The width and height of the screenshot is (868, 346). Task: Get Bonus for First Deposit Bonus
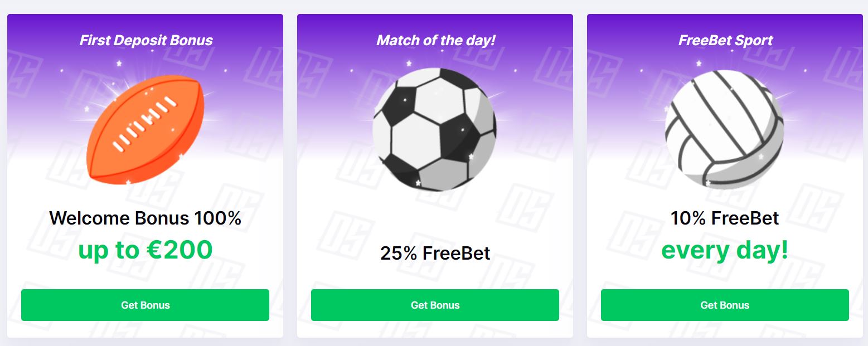(145, 305)
